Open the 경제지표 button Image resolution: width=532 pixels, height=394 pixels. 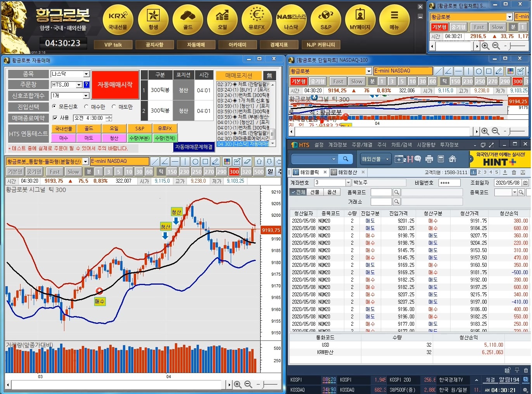point(279,45)
